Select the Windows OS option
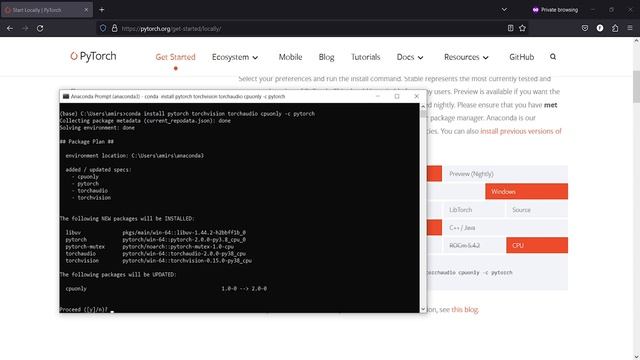 pyautogui.click(x=527, y=191)
